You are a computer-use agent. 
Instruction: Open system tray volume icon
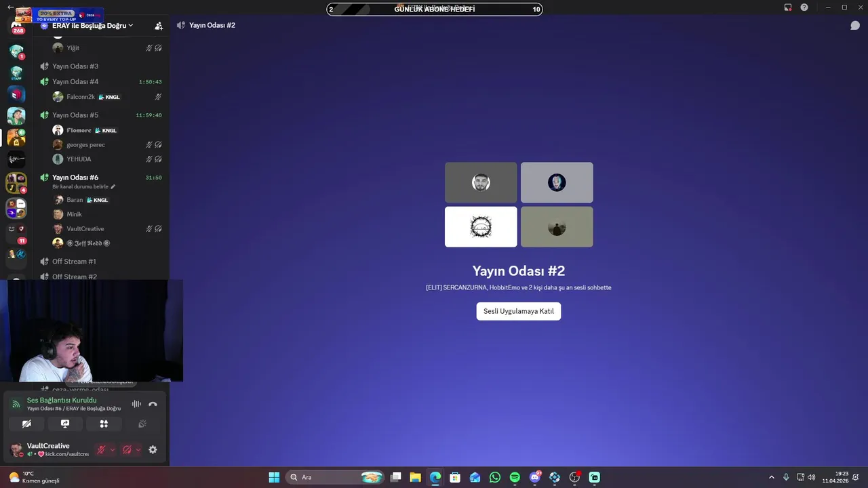point(812,477)
